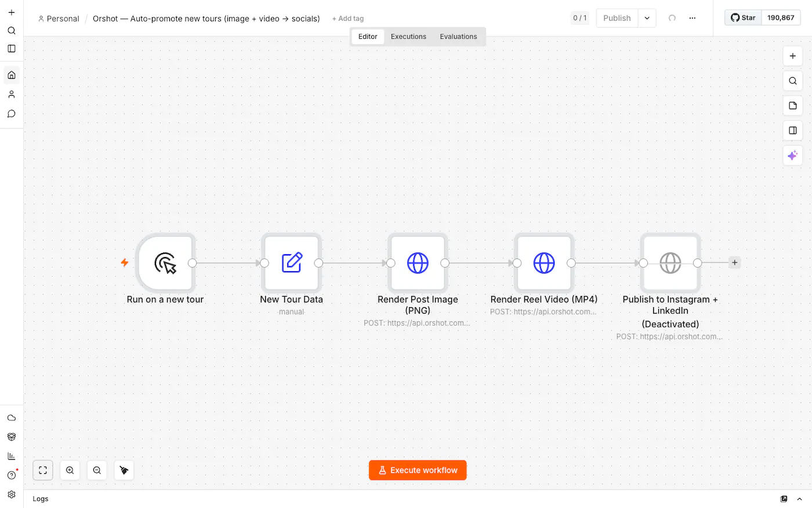Click the 190,867 star count
Screen dimensions: 812x508
pyautogui.click(x=781, y=18)
